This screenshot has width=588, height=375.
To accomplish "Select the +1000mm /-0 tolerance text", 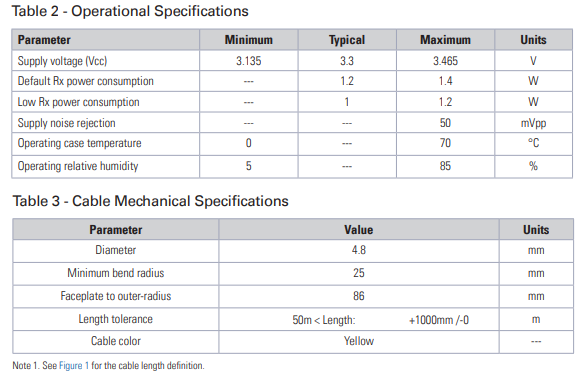I will 439,320.
